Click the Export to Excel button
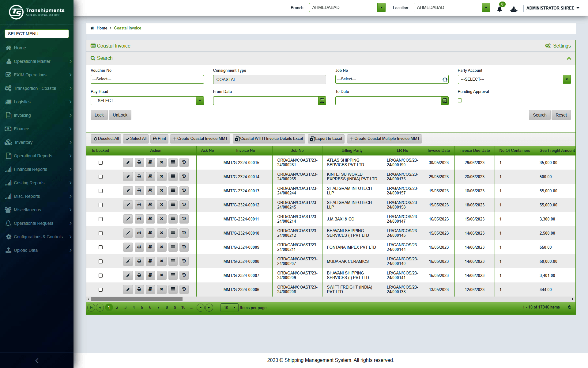588x368 pixels. [x=326, y=139]
